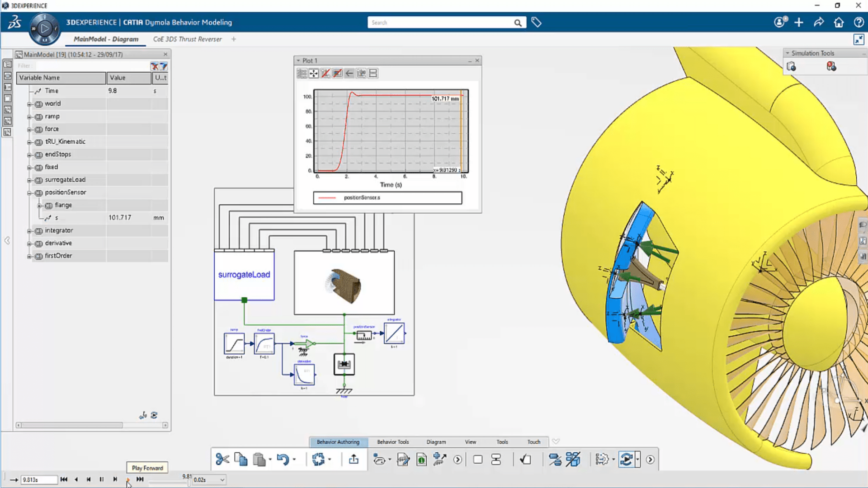Click the Home icon in top bar
Screen dimensions: 868x488
tap(839, 22)
